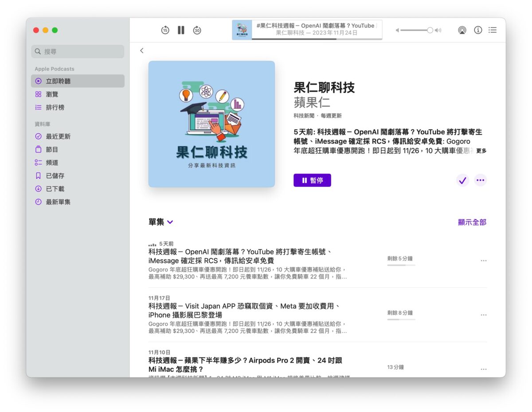Click the 果仁聊科技 — 2023年11月24日 subtitle
The image size is (532, 412).
coord(317,33)
